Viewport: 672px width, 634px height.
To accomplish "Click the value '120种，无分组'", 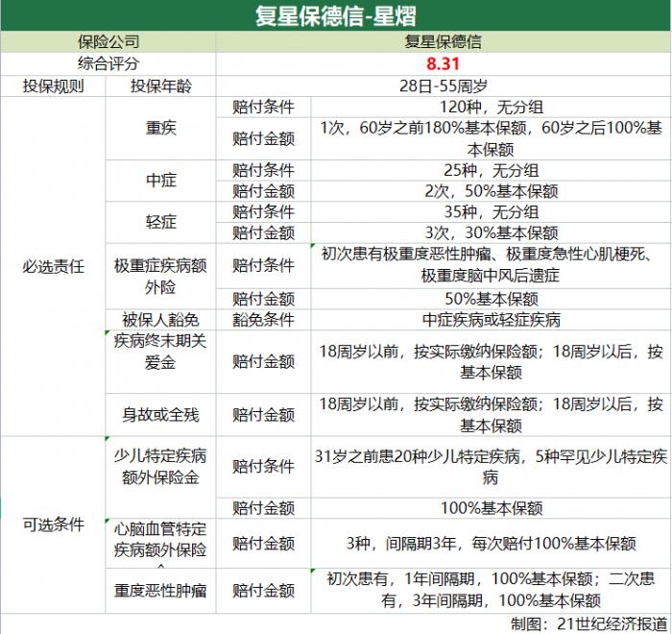I will [x=492, y=108].
